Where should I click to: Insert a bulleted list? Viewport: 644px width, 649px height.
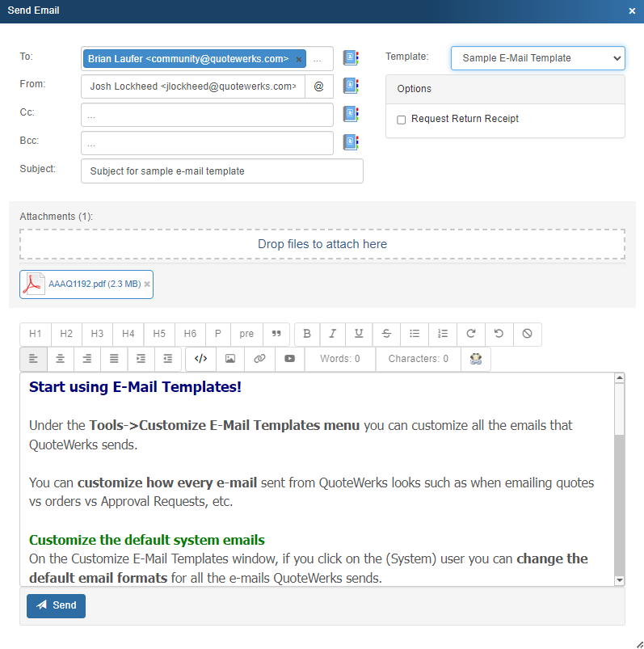click(415, 334)
